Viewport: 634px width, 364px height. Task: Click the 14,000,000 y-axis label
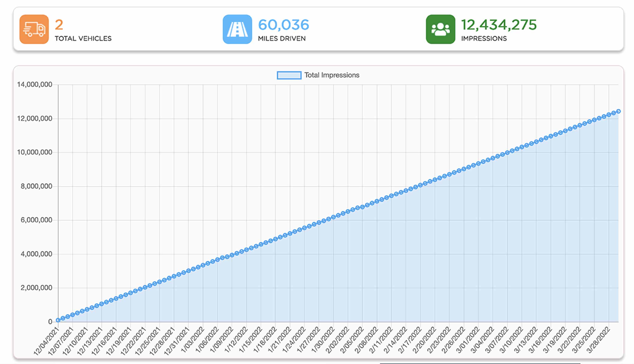(35, 84)
